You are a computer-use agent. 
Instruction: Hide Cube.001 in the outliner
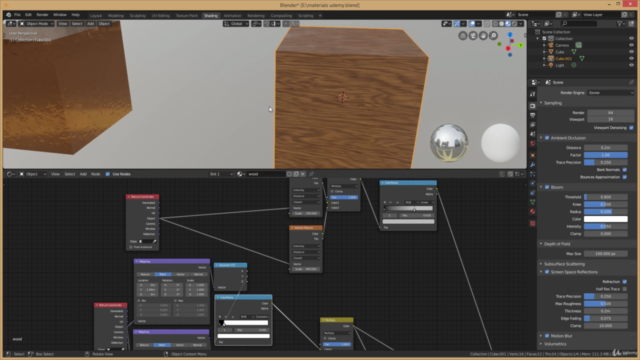point(631,58)
